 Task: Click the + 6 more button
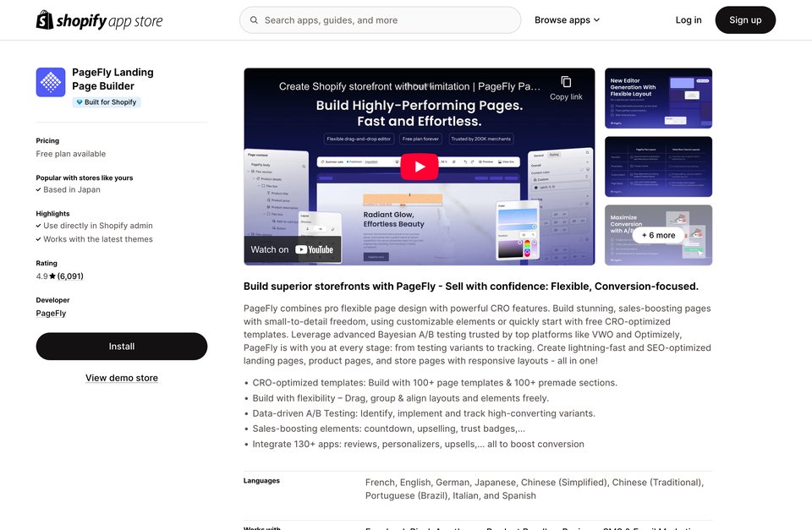pyautogui.click(x=658, y=235)
